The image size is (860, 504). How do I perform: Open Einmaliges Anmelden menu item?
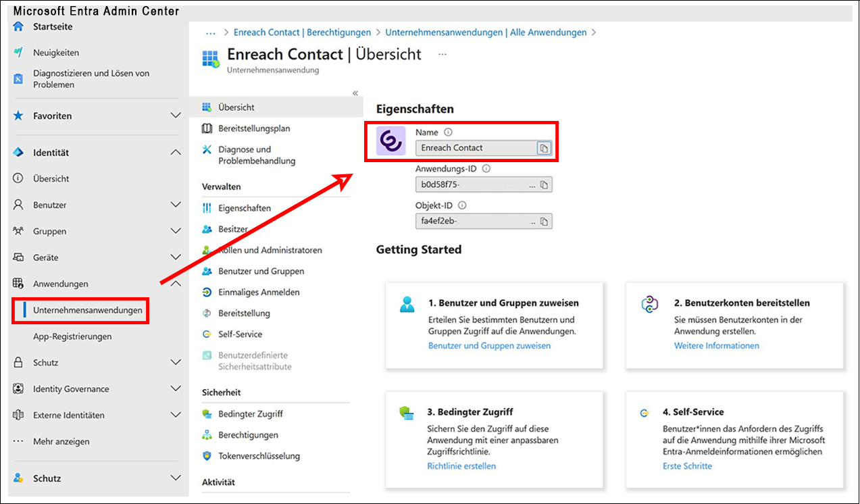point(259,293)
